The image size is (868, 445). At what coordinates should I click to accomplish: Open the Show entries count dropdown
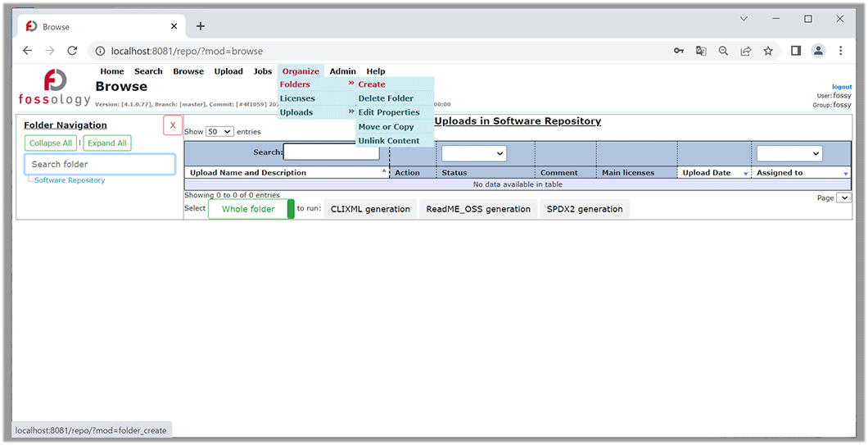pyautogui.click(x=219, y=131)
